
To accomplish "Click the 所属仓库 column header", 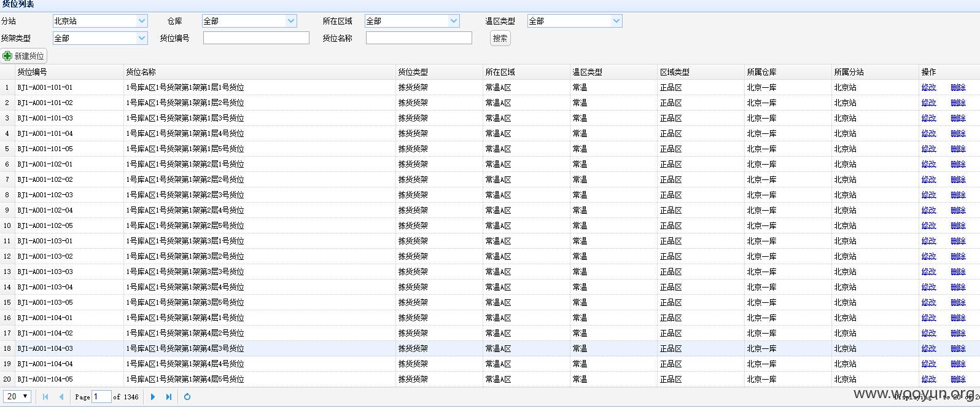I will [x=788, y=72].
